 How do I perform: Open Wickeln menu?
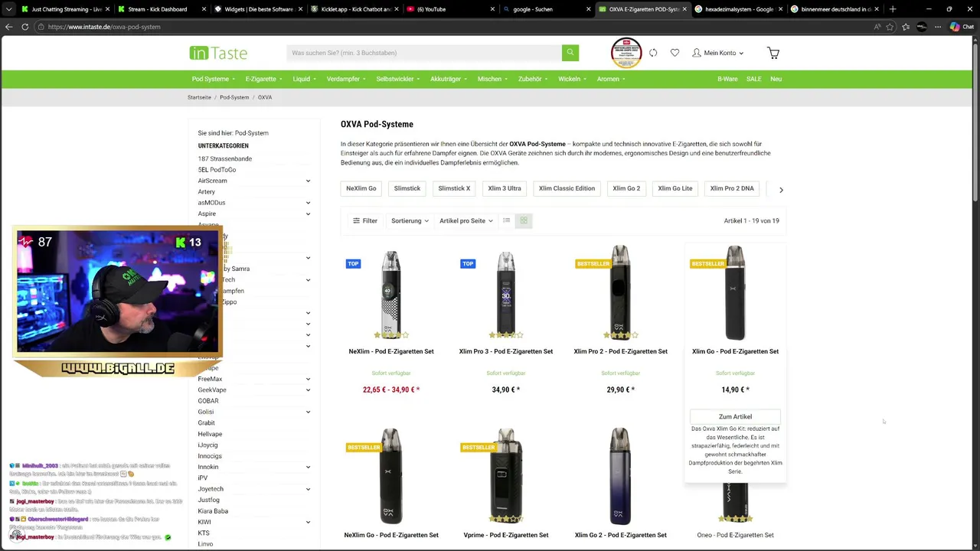click(x=573, y=79)
